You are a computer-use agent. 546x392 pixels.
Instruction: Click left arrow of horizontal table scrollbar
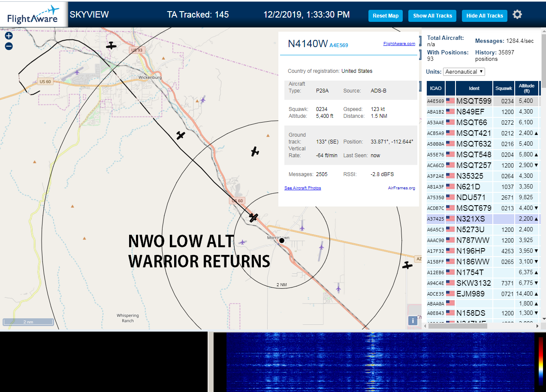pos(425,326)
